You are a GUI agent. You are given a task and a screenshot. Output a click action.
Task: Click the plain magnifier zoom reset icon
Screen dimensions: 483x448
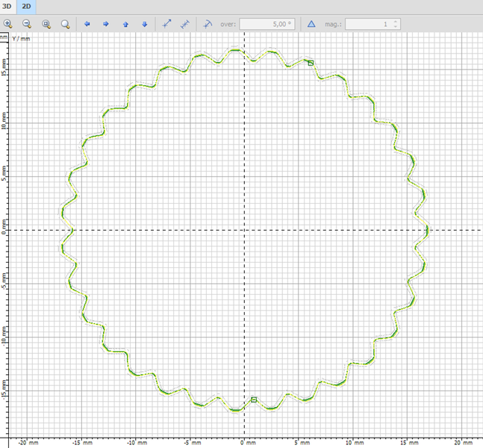[65, 24]
